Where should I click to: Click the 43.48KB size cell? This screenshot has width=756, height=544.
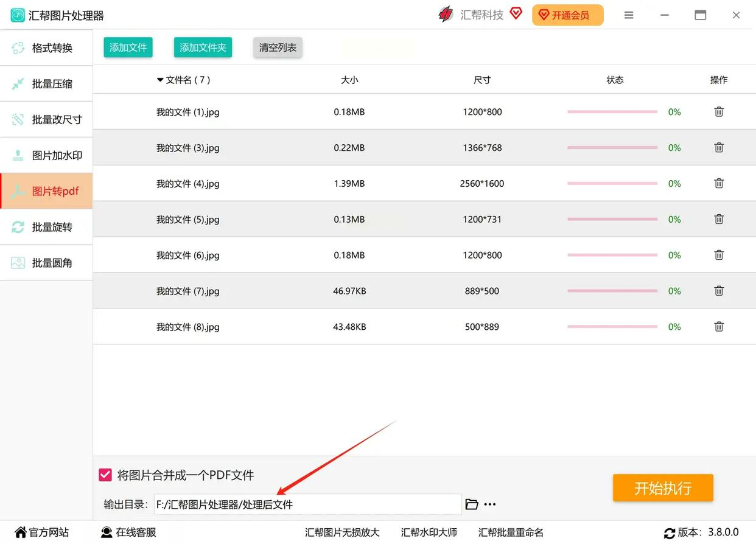click(349, 327)
